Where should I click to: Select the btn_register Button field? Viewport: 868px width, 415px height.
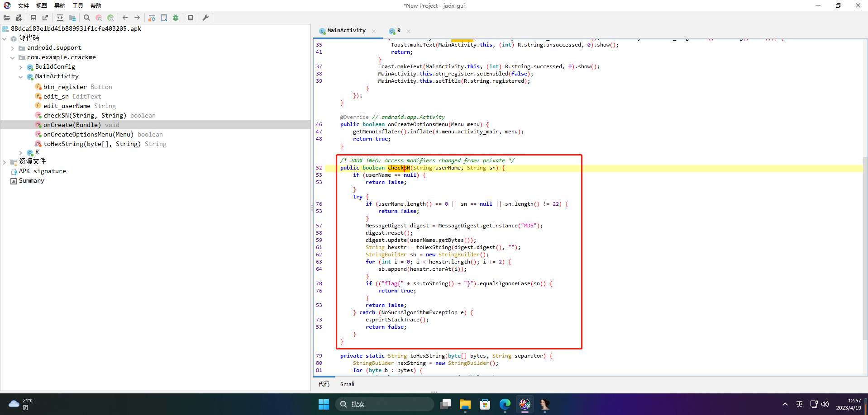pos(77,87)
